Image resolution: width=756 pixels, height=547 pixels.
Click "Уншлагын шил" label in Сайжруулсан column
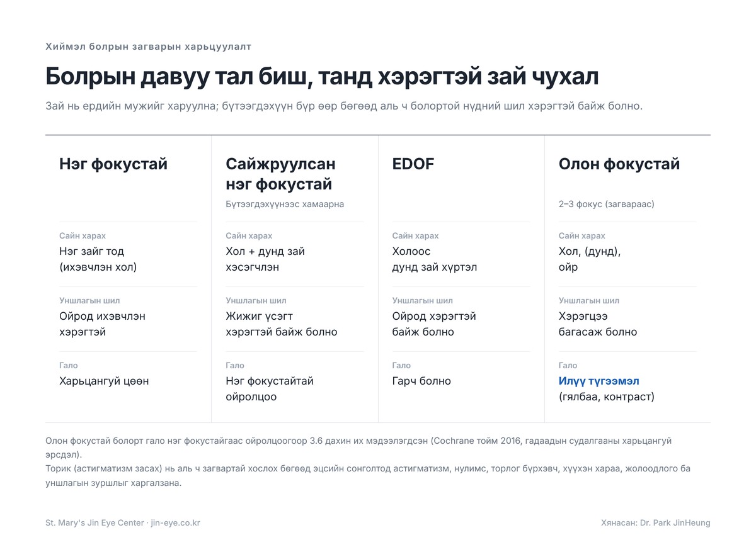[x=256, y=300]
